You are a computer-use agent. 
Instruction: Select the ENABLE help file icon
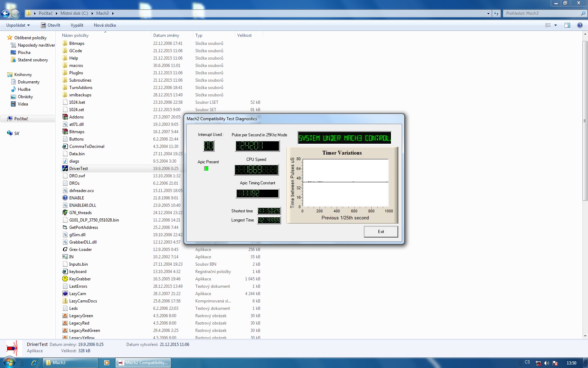click(x=65, y=198)
